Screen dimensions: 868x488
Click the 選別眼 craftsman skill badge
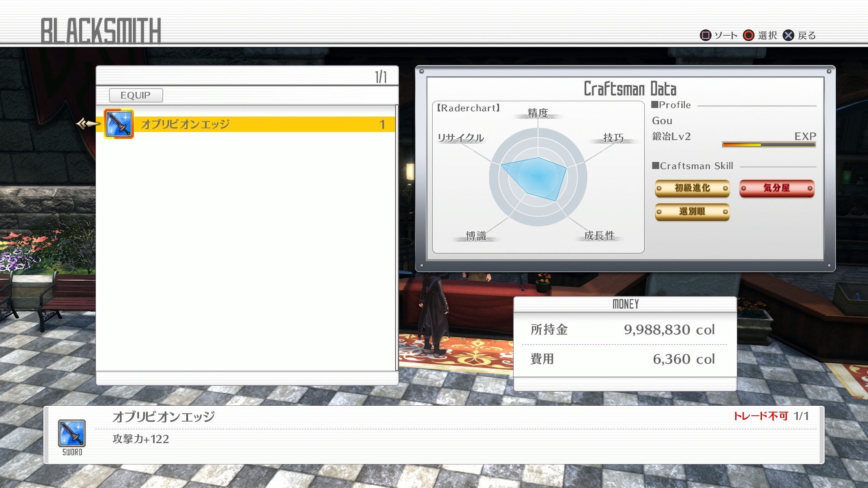click(692, 211)
